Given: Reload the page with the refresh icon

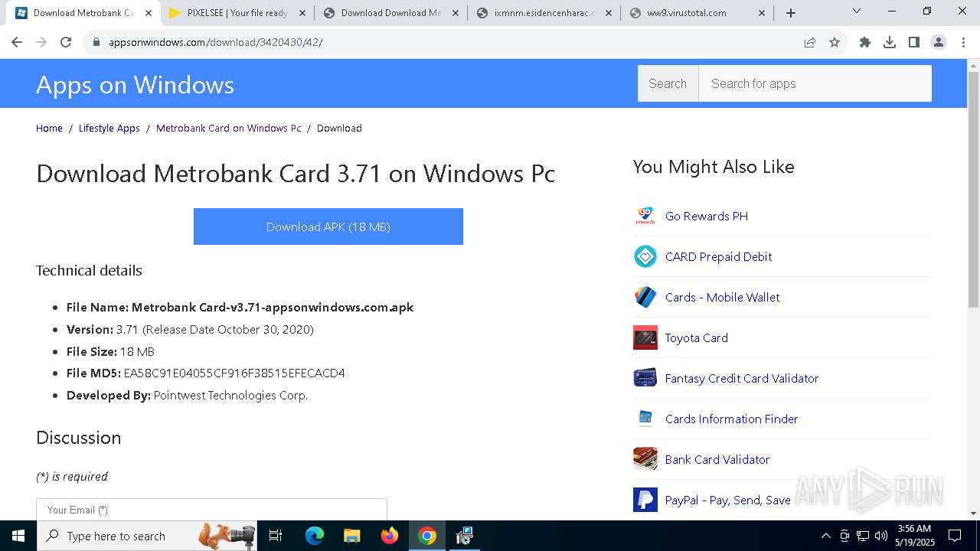Looking at the screenshot, I should pos(66,42).
